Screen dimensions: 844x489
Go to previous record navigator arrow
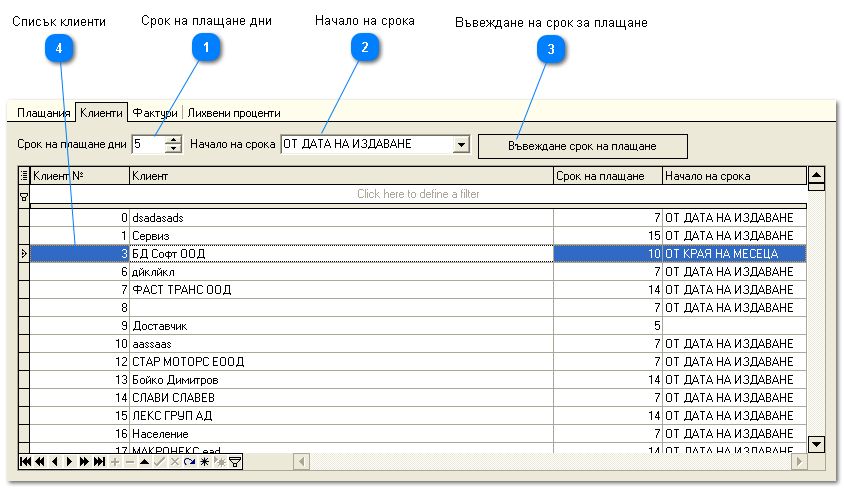[x=54, y=462]
